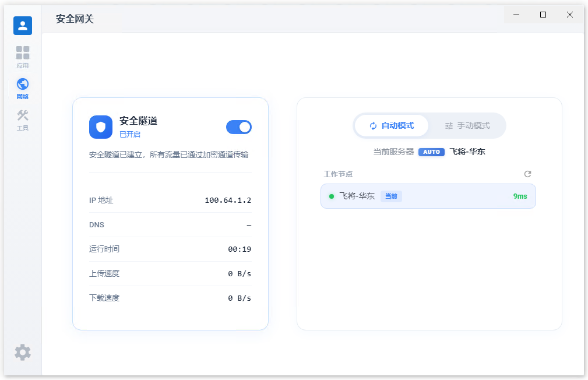The height and width of the screenshot is (380, 588).
Task: Click the 已开启 status text
Action: (x=130, y=135)
